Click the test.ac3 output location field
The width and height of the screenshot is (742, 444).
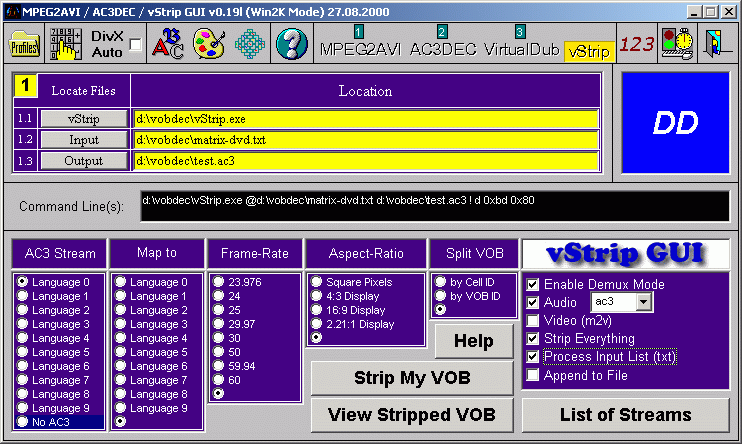pyautogui.click(x=366, y=161)
